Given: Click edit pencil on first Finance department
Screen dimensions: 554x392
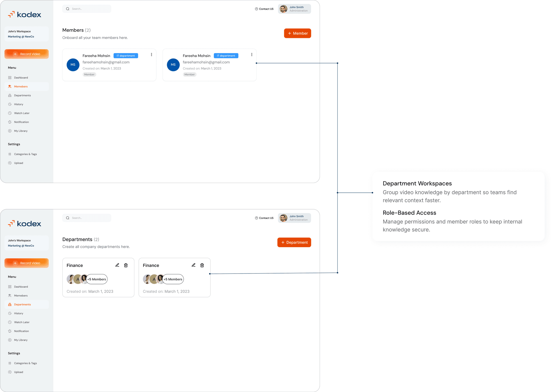Looking at the screenshot, I should 117,265.
